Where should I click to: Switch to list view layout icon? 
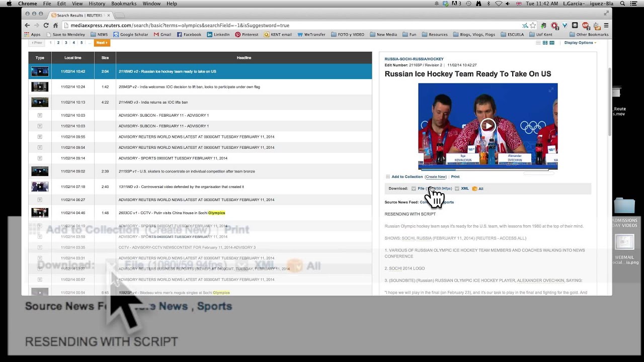click(538, 43)
